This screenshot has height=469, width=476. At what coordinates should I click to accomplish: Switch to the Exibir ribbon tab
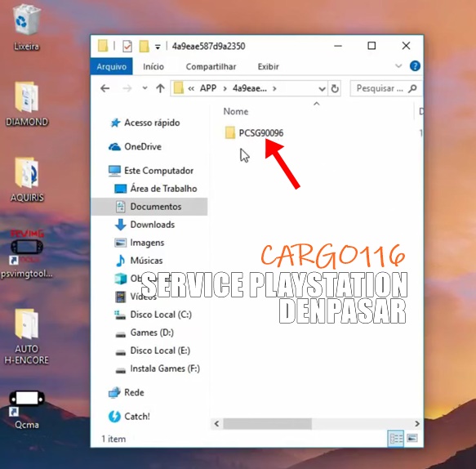pos(268,66)
